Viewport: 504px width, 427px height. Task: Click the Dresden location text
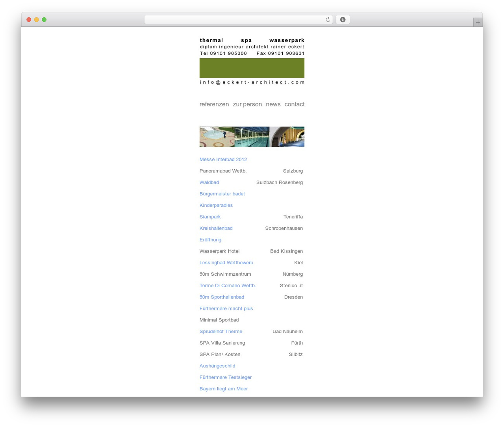293,297
